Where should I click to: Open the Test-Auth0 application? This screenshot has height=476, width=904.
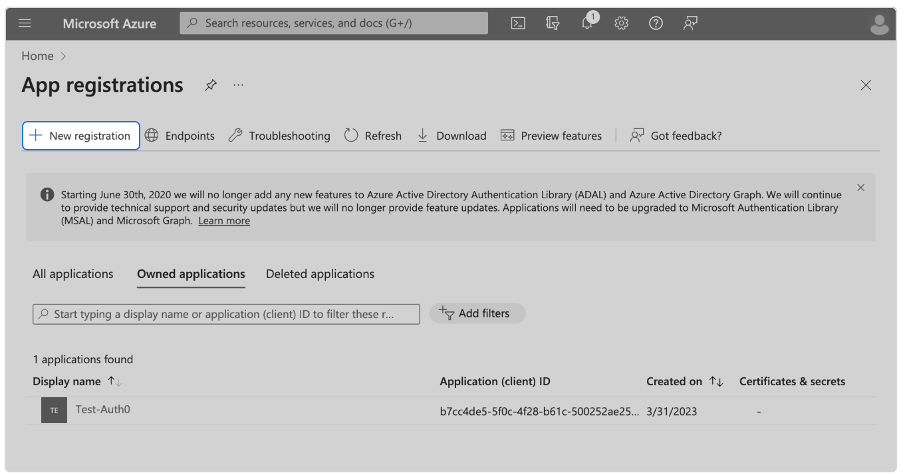pos(102,409)
